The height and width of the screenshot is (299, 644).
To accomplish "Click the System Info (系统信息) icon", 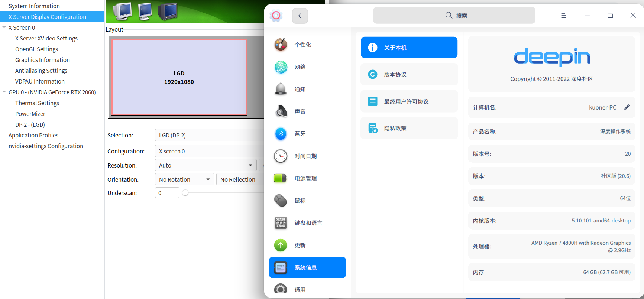I will pyautogui.click(x=281, y=267).
